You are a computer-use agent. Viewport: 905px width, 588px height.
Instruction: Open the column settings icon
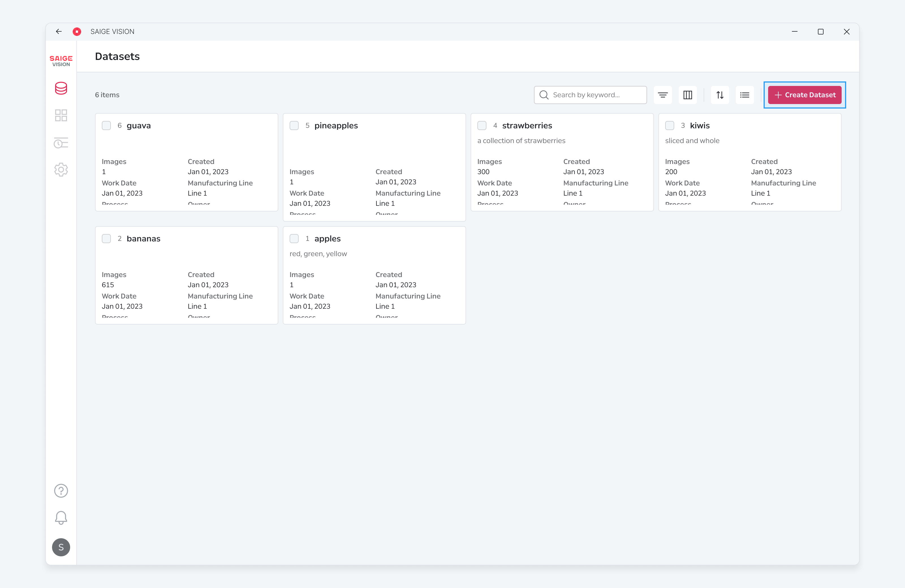tap(688, 95)
